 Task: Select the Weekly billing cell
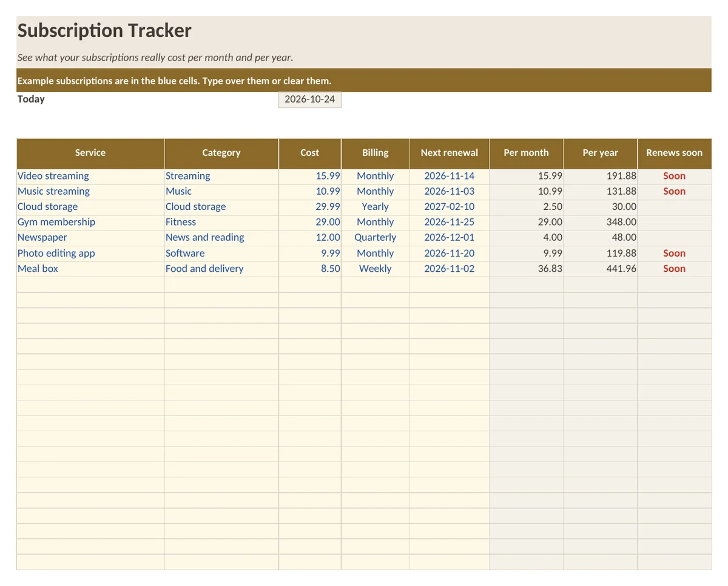376,269
